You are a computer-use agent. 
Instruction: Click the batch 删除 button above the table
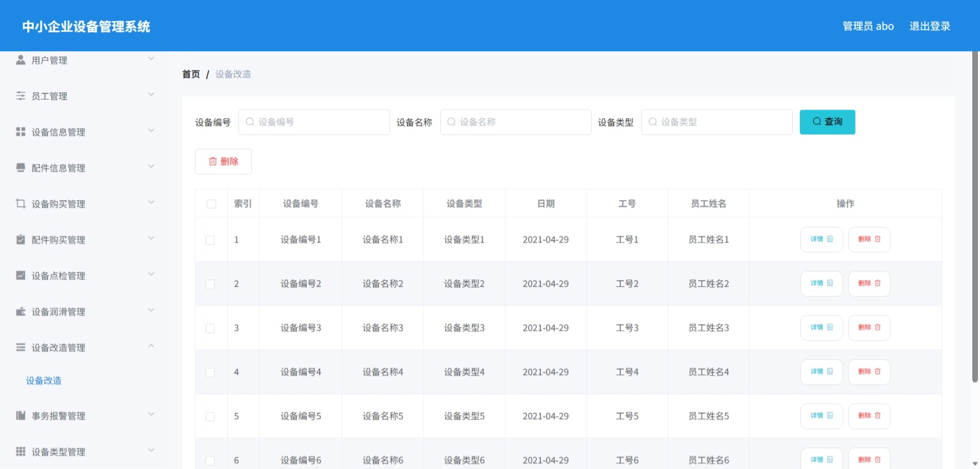(223, 161)
